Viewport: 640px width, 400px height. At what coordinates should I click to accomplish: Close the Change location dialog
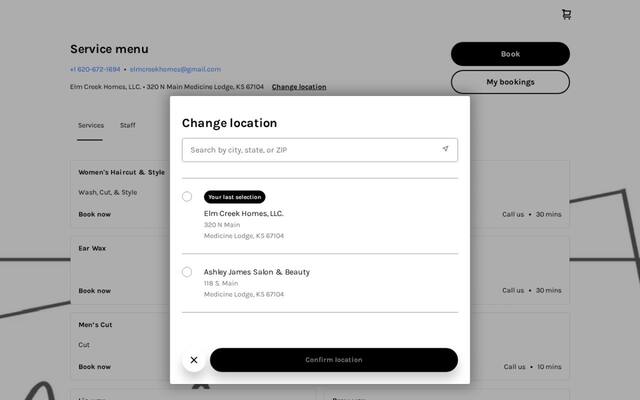[194, 360]
